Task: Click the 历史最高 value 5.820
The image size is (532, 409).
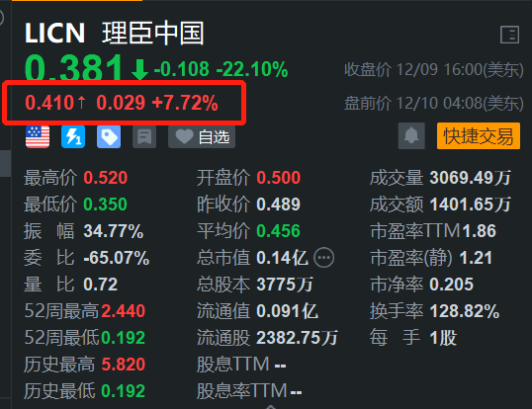Action: click(x=124, y=365)
